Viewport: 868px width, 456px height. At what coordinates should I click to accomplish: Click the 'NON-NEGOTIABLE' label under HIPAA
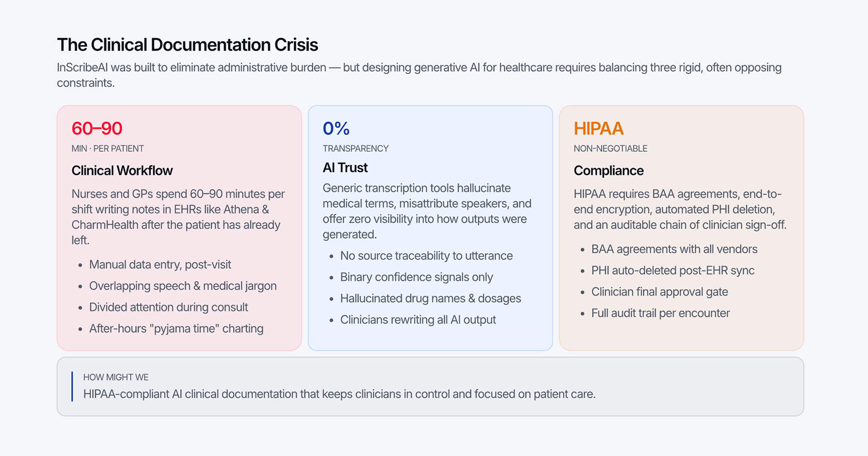pyautogui.click(x=610, y=148)
